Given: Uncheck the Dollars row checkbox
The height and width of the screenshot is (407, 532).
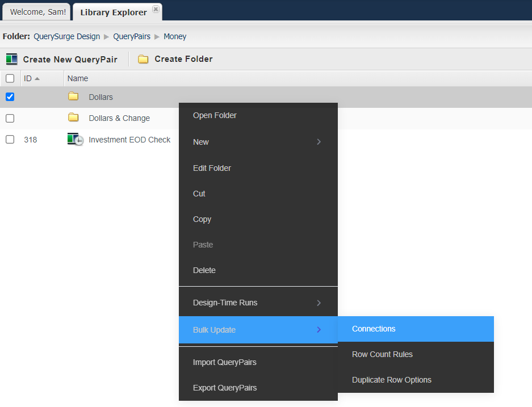Looking at the screenshot, I should [x=10, y=97].
